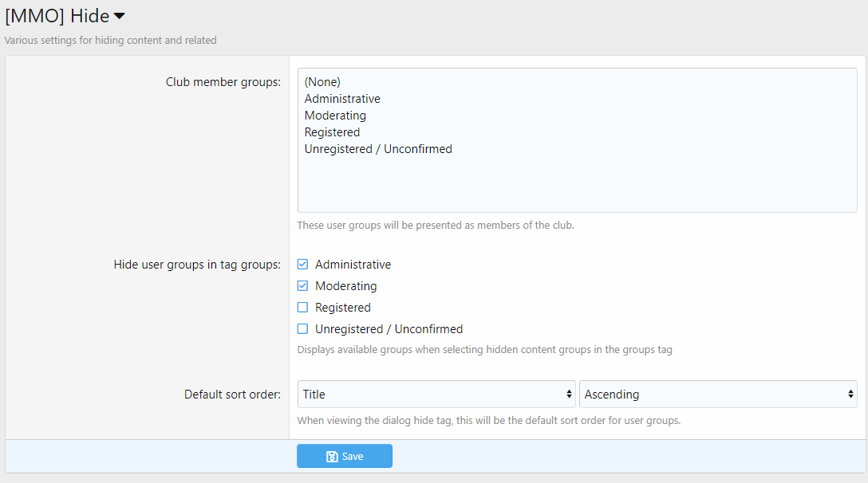Click the floppy disk icon on Save
Image resolution: width=868 pixels, height=483 pixels.
coord(332,457)
